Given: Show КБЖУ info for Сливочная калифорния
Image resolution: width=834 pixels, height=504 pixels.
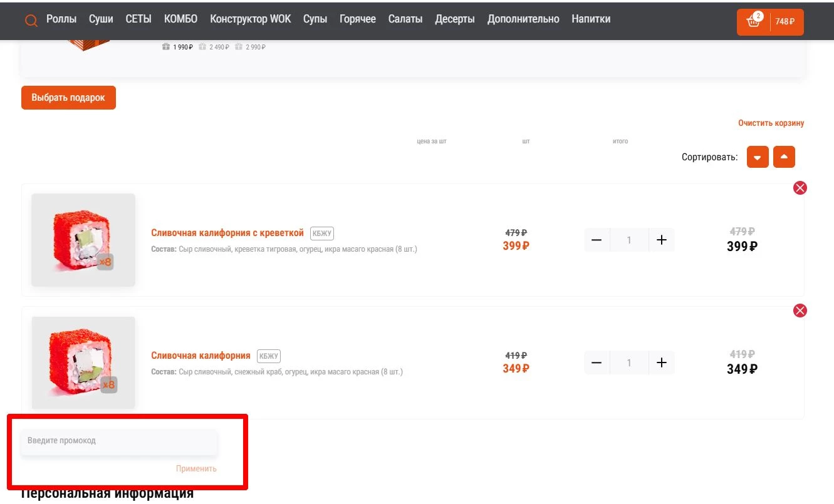Looking at the screenshot, I should [x=269, y=356].
